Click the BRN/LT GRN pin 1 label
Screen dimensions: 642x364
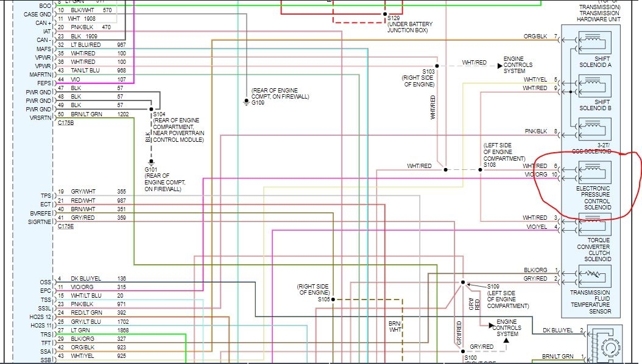point(563,357)
